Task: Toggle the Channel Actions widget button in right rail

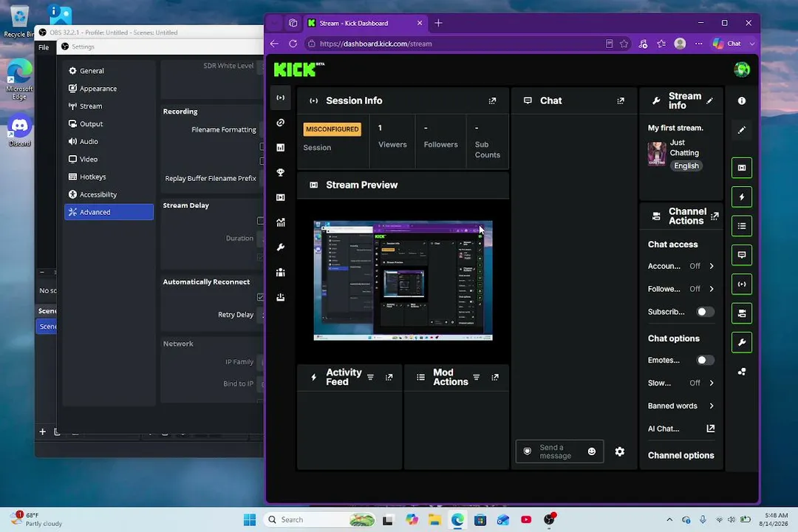Action: pos(742,313)
